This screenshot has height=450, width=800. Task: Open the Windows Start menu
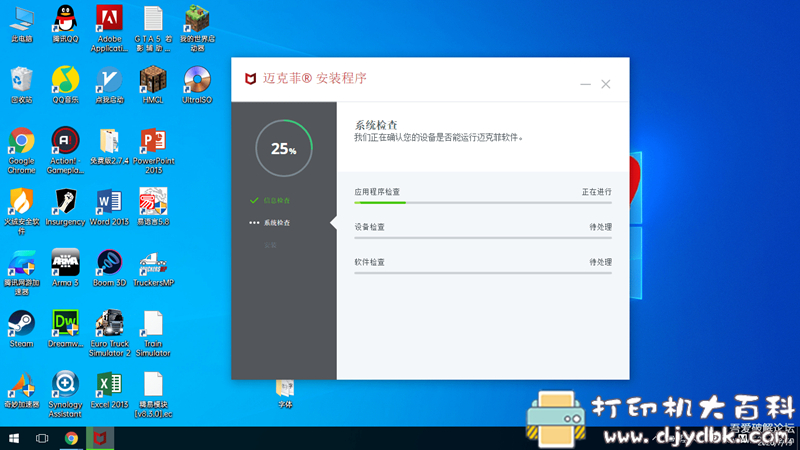(x=14, y=438)
